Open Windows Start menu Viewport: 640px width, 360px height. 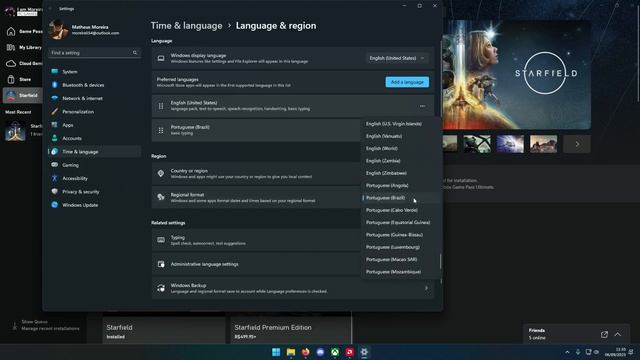click(276, 352)
